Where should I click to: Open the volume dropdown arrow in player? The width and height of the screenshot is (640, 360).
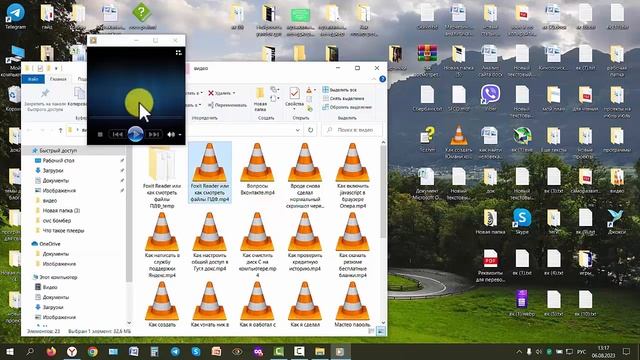(x=180, y=134)
